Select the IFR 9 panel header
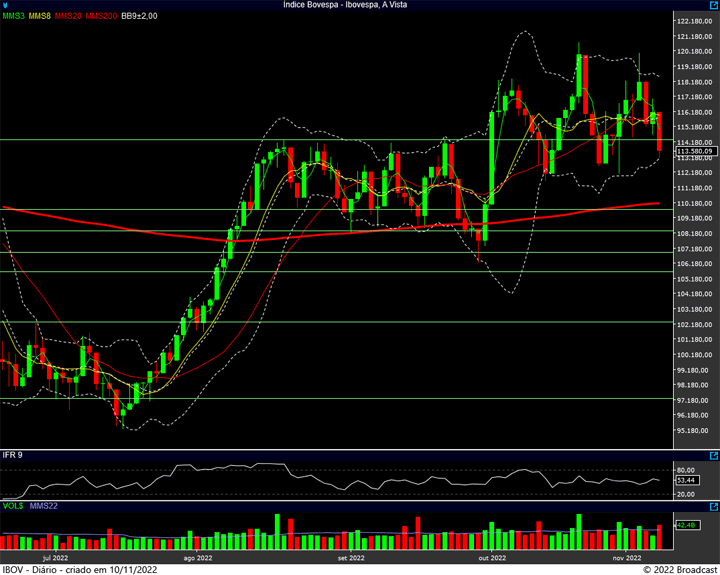 pyautogui.click(x=12, y=455)
